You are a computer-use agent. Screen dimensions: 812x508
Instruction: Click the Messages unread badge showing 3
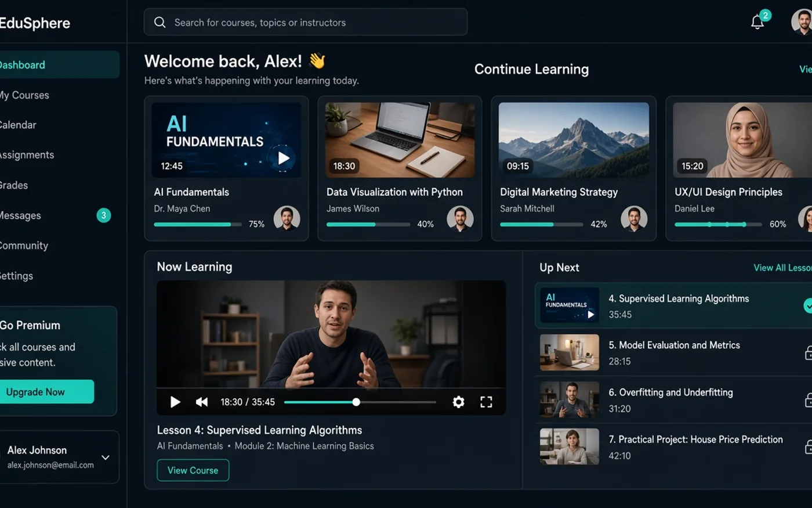point(104,215)
